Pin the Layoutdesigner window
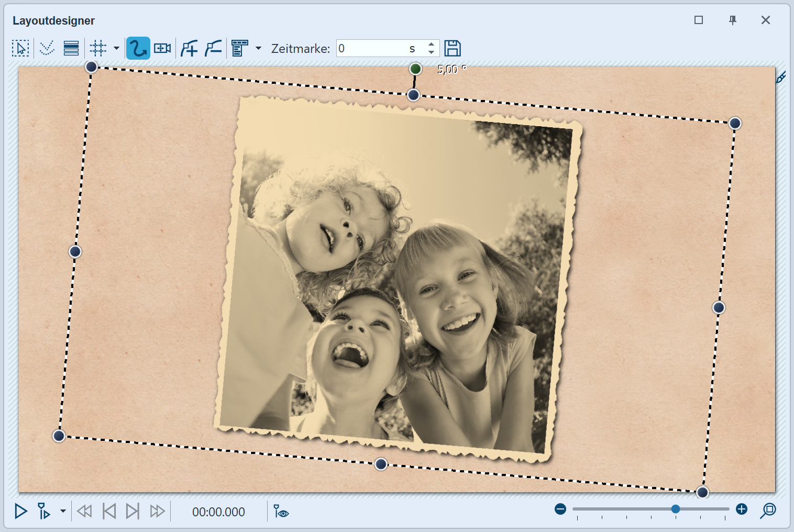794x532 pixels. point(732,20)
